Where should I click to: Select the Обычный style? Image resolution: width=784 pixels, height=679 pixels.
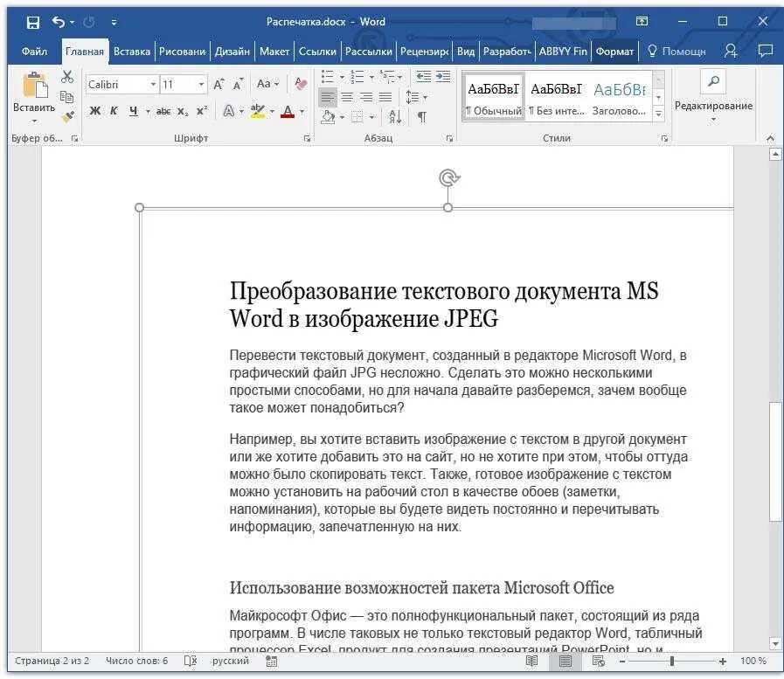(x=494, y=97)
